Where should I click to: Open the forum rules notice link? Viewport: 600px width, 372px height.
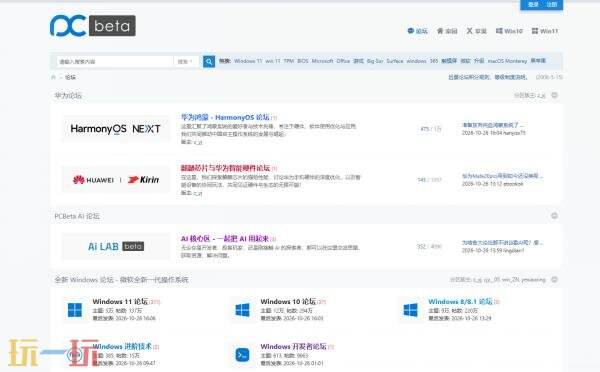tap(488, 77)
